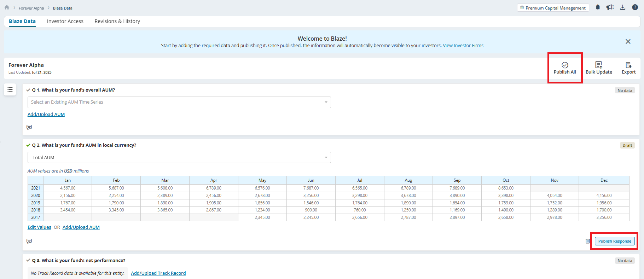Click Add/Upload AUM link in Q2
Viewport: 644px width, 279px height.
tap(81, 227)
